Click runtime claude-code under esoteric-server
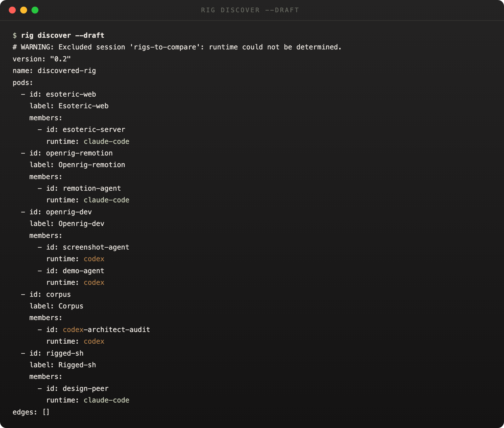 coord(88,141)
